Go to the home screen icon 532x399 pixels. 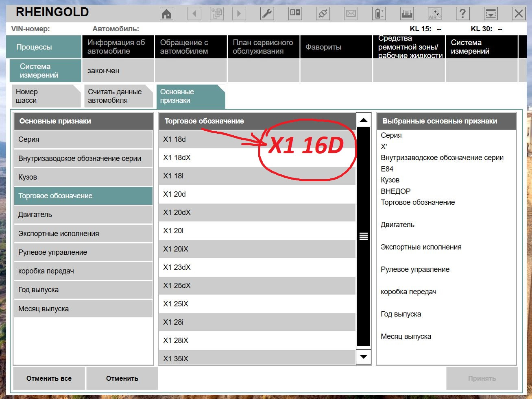coord(167,14)
